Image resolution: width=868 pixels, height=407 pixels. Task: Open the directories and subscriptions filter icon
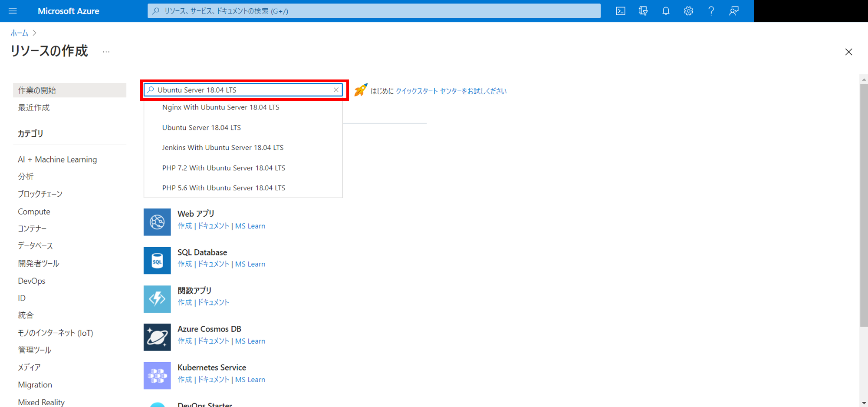643,11
